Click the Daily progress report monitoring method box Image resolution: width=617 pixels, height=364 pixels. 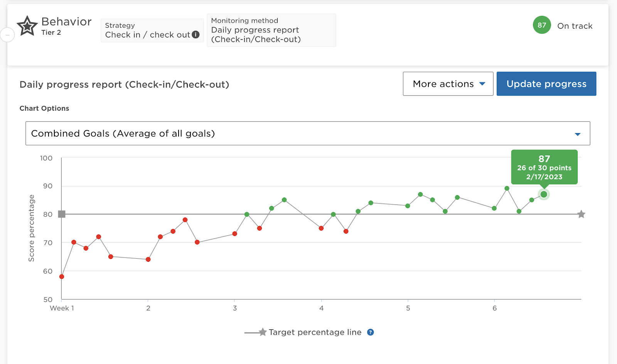point(271,30)
